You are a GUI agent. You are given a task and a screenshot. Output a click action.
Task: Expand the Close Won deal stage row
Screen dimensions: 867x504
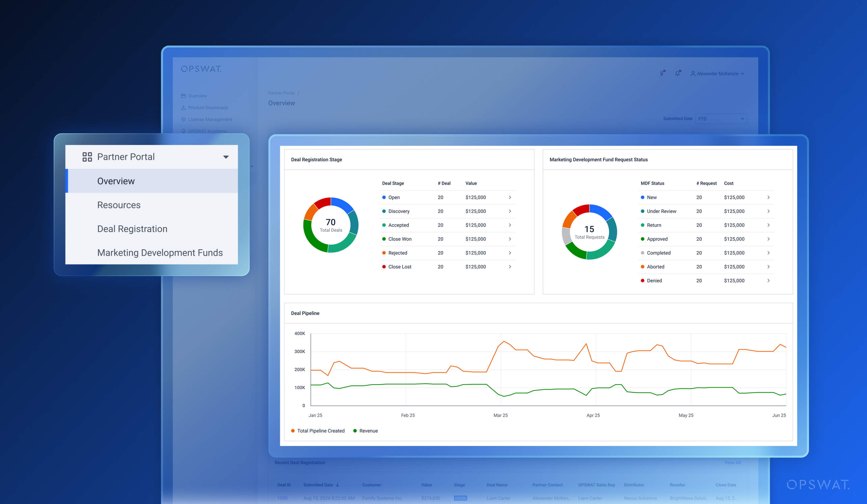pos(510,239)
